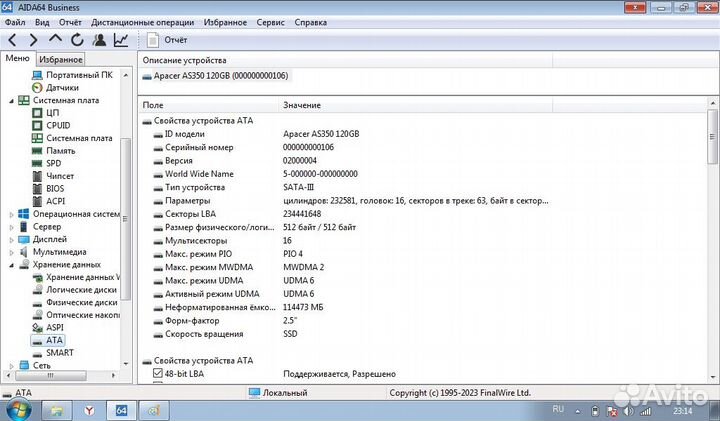
Task: Click the tree horizontal scrollbar thumb
Action: point(51,376)
